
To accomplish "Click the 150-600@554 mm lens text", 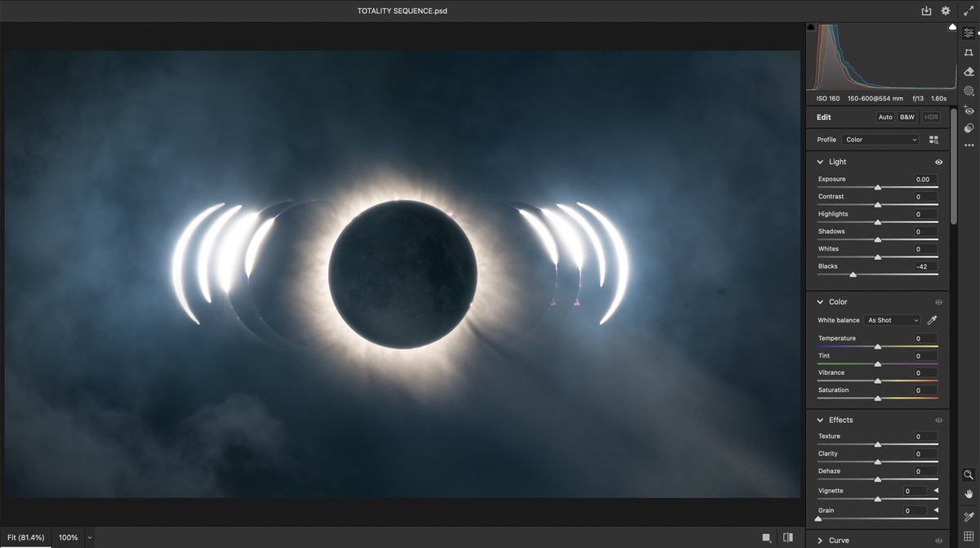I will (875, 99).
